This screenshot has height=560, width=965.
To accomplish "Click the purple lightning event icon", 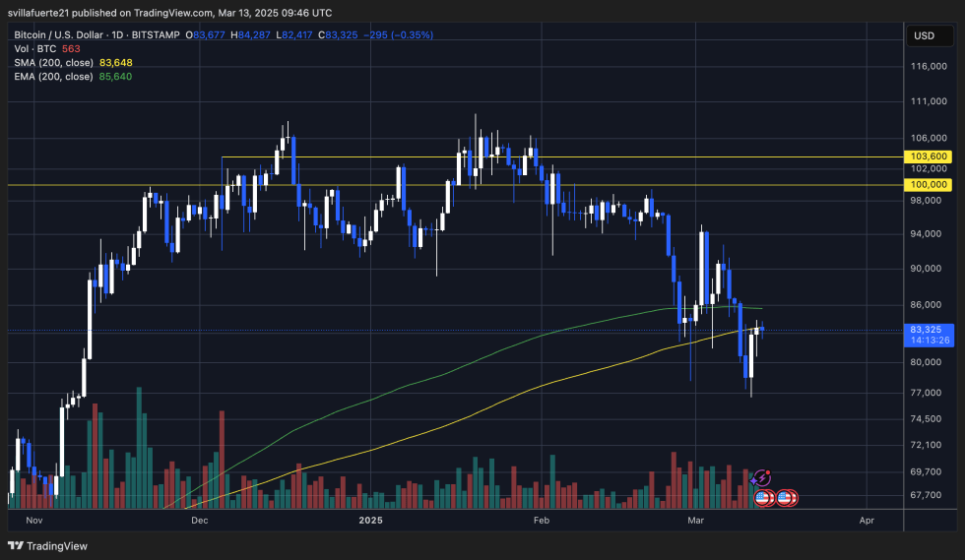I will [760, 478].
